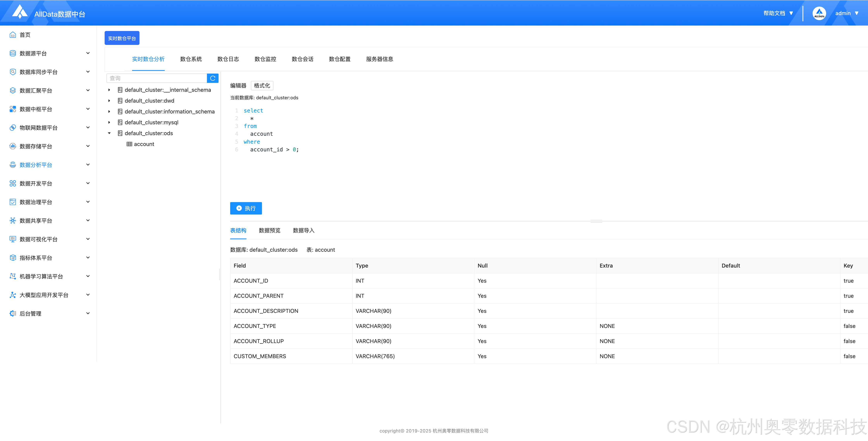Click the refresh icon beside the search box
The height and width of the screenshot is (441, 868).
pyautogui.click(x=213, y=78)
